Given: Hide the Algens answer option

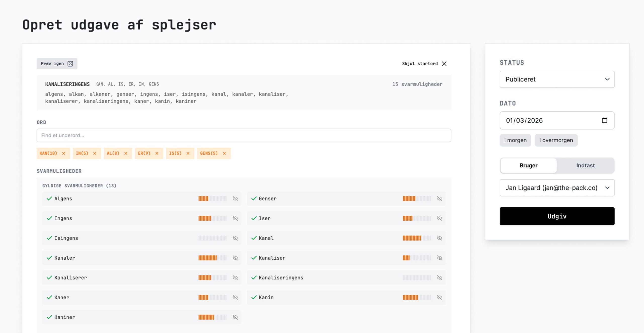Looking at the screenshot, I should [x=235, y=199].
